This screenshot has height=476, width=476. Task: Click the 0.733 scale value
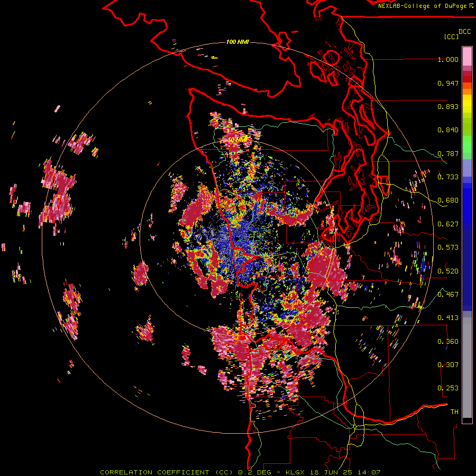click(x=448, y=177)
